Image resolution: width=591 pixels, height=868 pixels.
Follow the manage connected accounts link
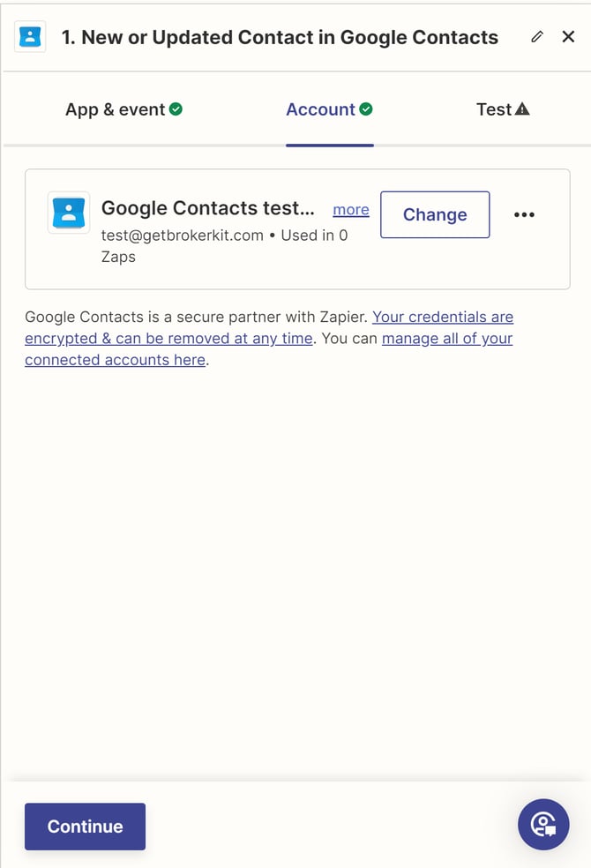click(446, 339)
